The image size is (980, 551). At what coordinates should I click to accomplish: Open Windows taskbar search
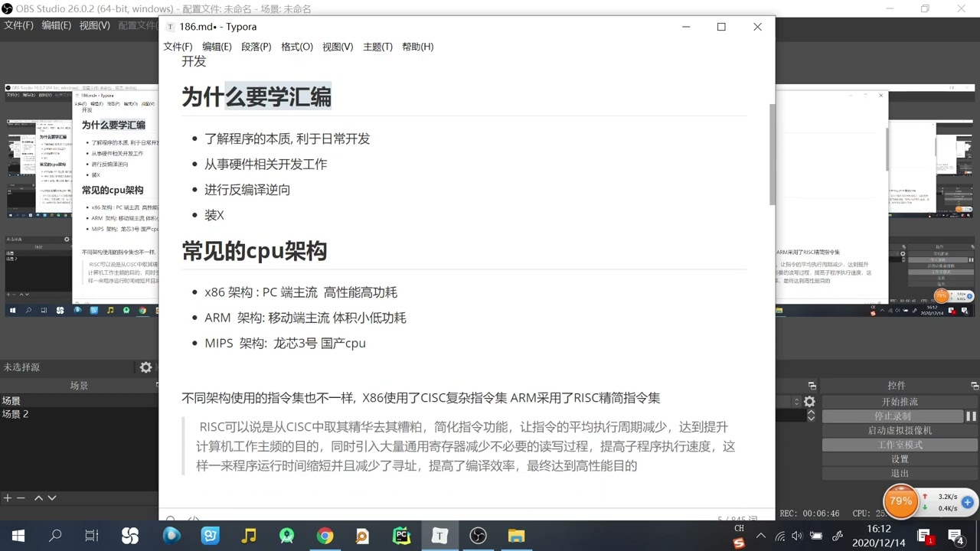pyautogui.click(x=55, y=536)
